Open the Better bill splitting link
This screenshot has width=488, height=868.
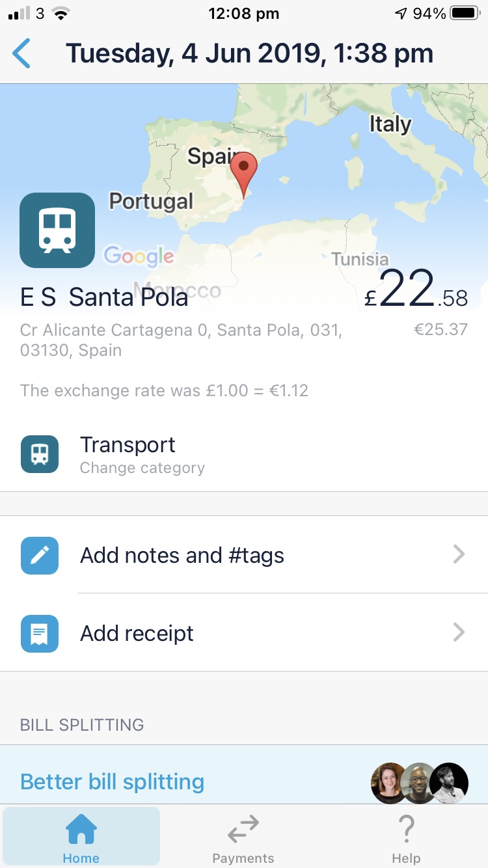(x=112, y=781)
